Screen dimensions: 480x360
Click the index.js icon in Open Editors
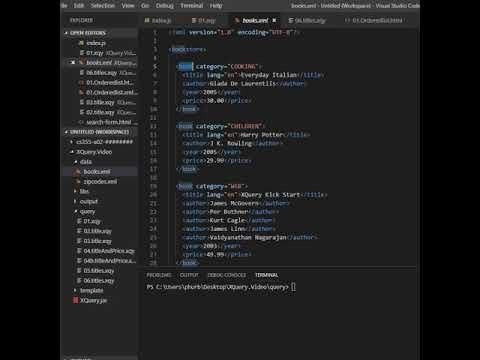[81, 43]
